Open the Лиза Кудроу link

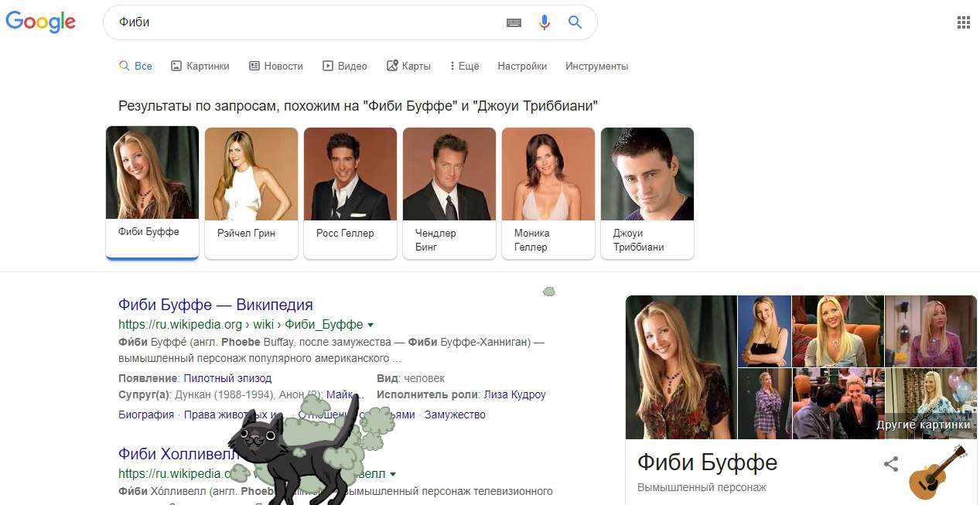click(x=514, y=394)
